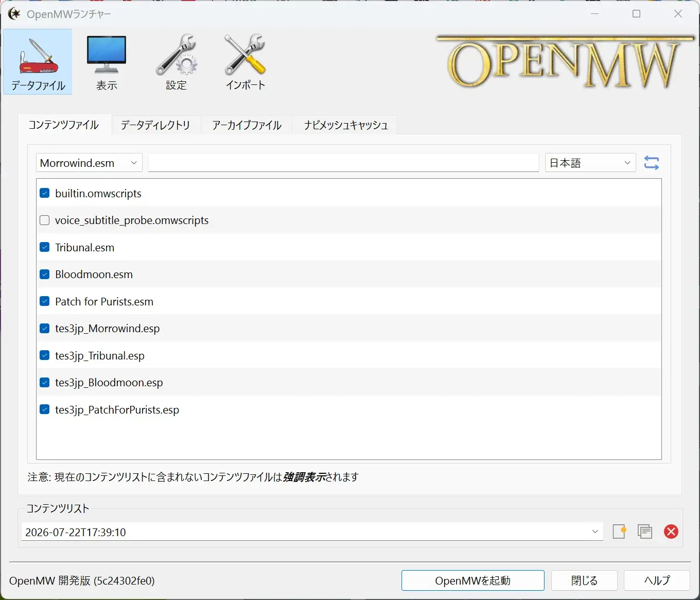This screenshot has height=600, width=700.
Task: Maximize the OpenMW launcher window
Action: click(637, 14)
